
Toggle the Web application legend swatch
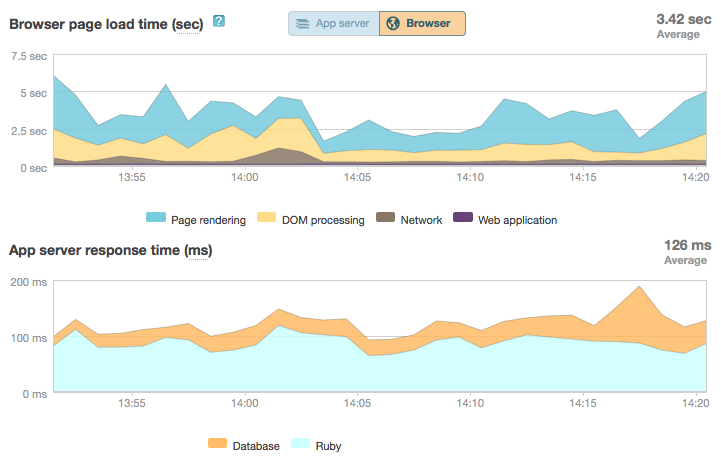[x=463, y=218]
